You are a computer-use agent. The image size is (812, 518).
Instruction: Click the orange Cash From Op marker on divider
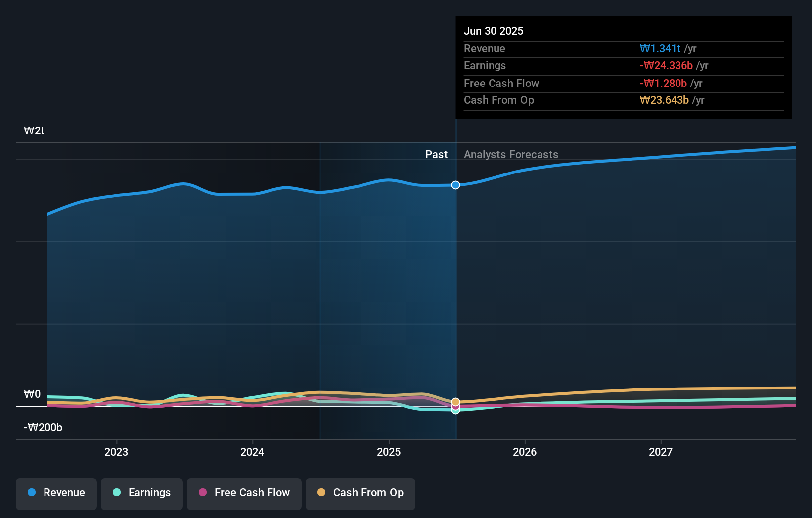[x=455, y=401]
